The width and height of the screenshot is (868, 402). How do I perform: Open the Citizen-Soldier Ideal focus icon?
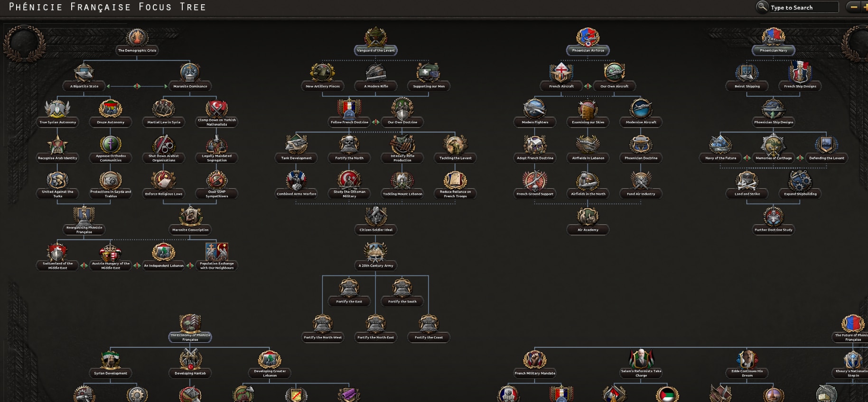pos(376,216)
